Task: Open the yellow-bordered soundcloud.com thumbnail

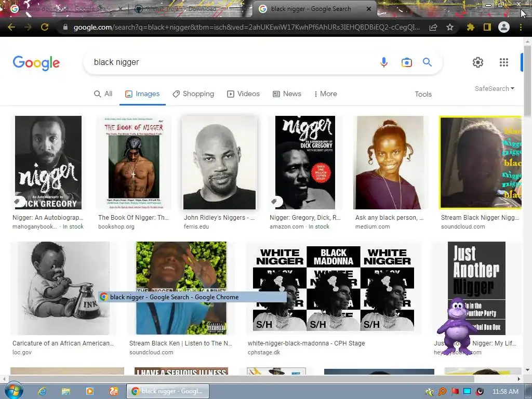Action: [481, 163]
